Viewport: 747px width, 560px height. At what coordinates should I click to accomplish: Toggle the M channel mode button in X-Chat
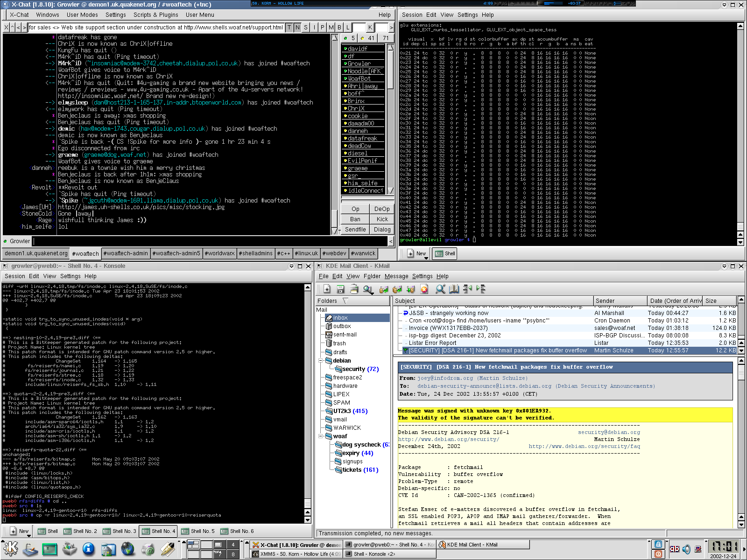[331, 28]
